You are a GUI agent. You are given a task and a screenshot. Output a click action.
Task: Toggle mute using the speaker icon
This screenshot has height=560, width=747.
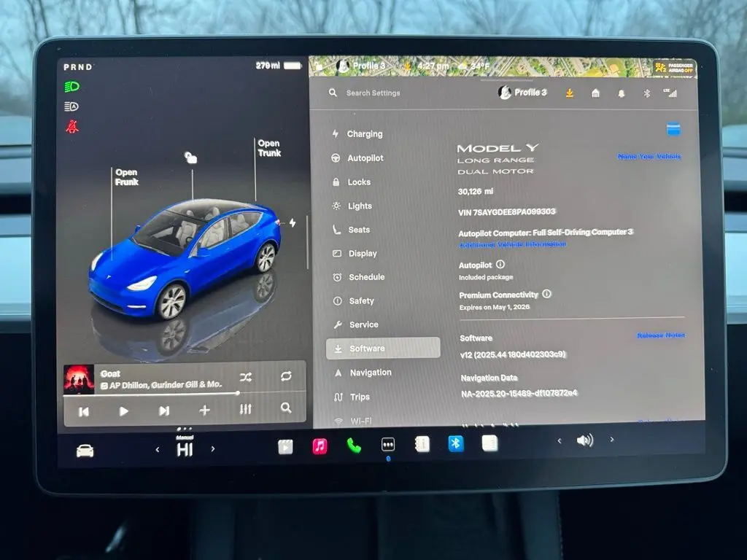[x=584, y=440]
